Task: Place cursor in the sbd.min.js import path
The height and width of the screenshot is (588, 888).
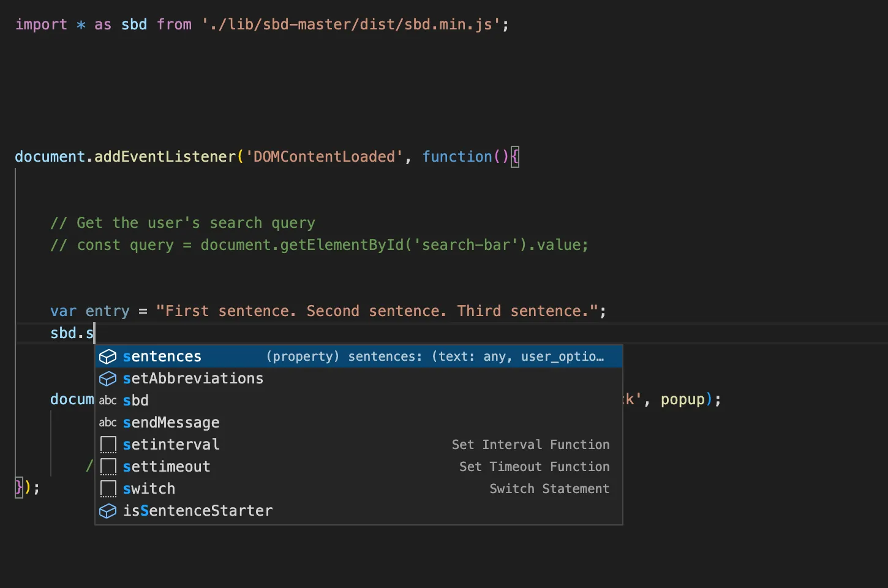Action: pyautogui.click(x=351, y=24)
